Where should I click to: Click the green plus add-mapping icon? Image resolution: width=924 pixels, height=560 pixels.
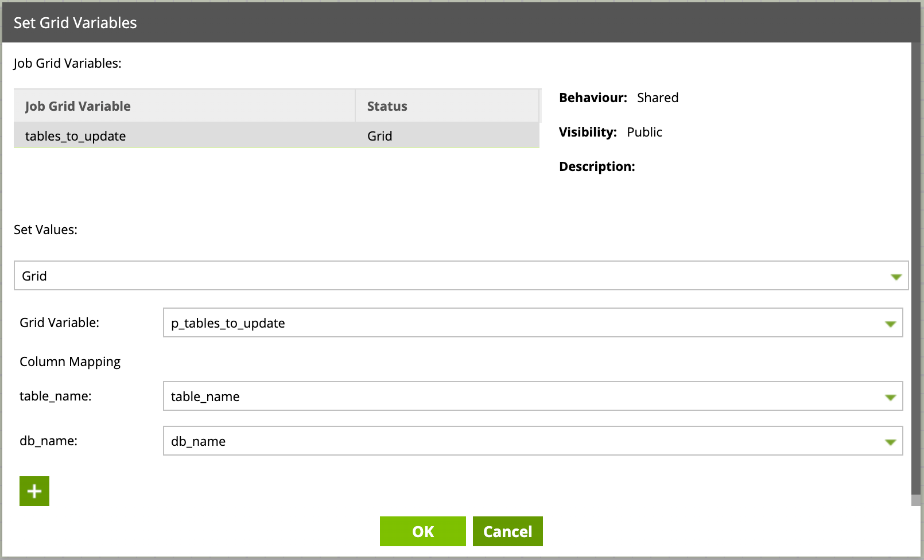coord(34,491)
